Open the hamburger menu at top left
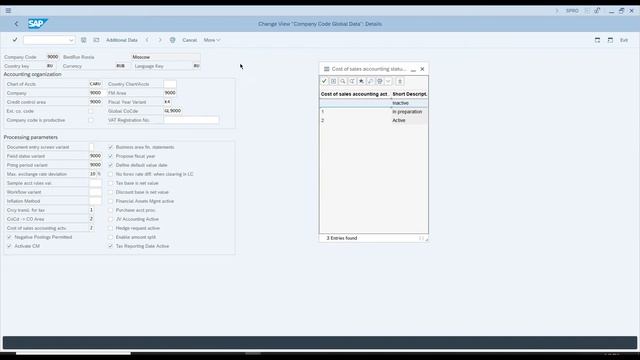 8,11
